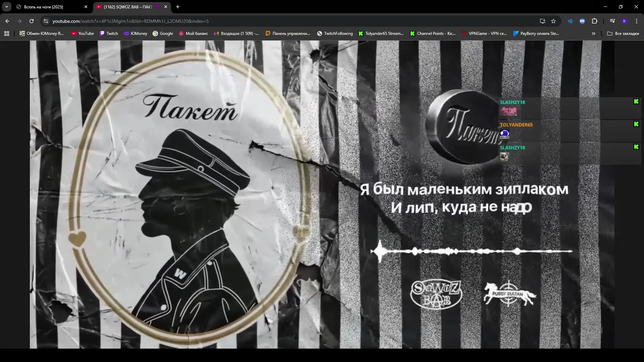Restore down the Chrome window

620,7
